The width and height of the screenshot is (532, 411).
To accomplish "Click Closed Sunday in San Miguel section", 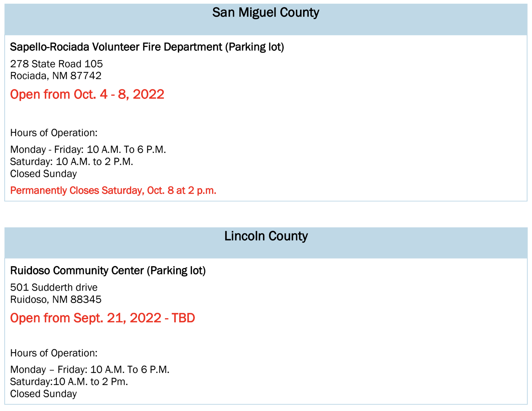I will (43, 174).
